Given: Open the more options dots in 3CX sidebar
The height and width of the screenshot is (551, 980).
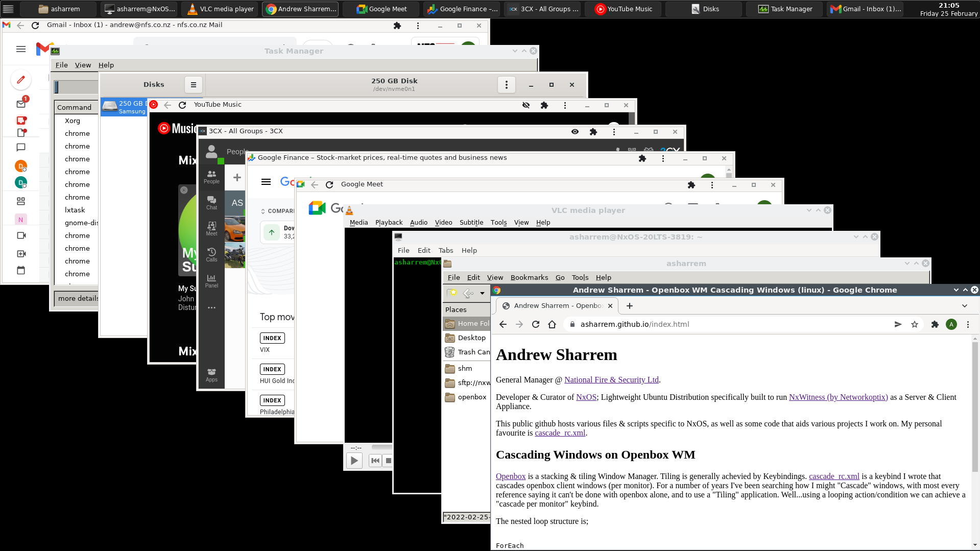Looking at the screenshot, I should click(211, 308).
